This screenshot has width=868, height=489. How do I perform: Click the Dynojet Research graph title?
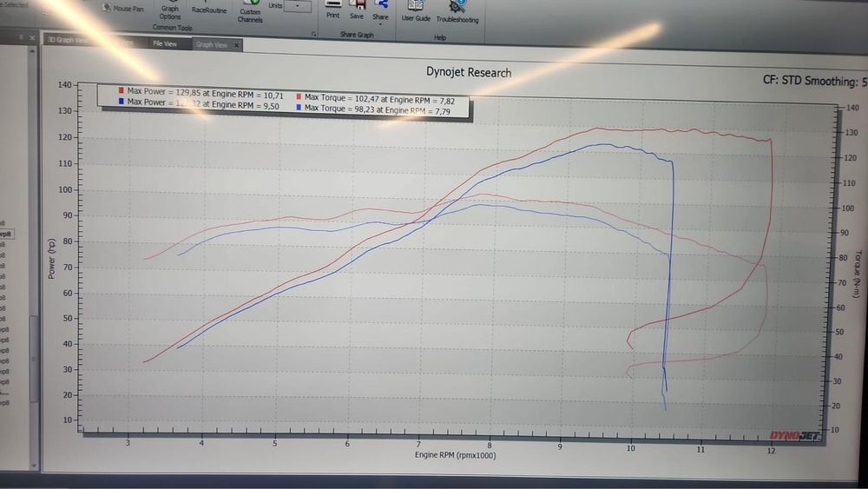[x=469, y=72]
